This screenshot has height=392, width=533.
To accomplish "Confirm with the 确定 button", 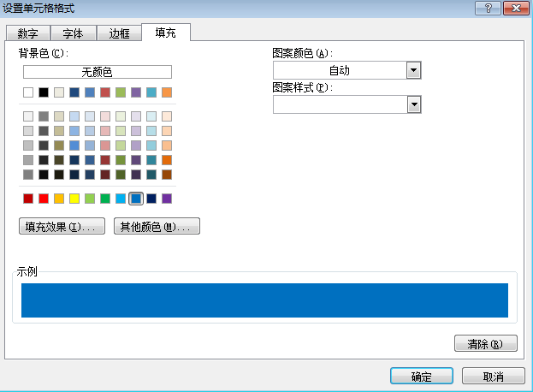I will (x=422, y=376).
